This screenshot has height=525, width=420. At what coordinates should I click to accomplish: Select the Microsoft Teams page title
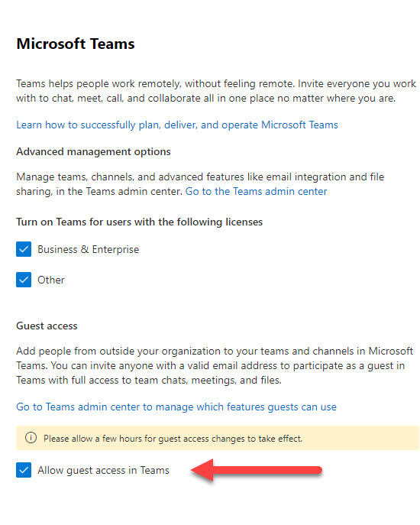click(x=76, y=44)
